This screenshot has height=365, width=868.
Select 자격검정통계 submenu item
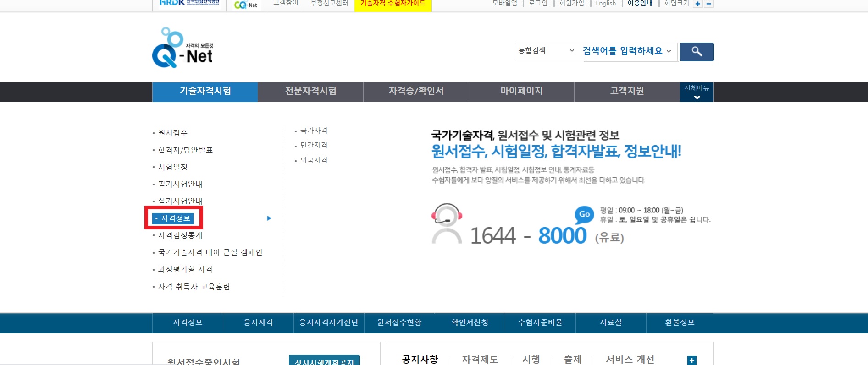180,235
